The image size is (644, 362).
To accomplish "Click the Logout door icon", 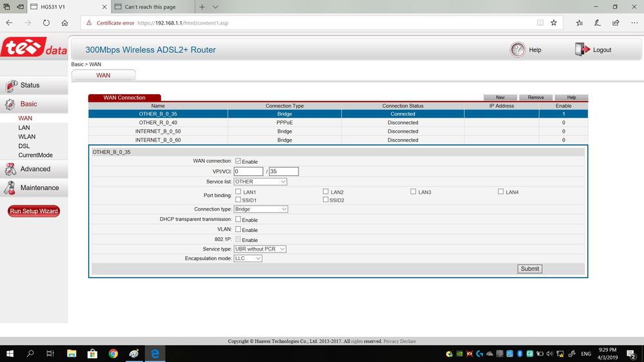I will point(581,50).
